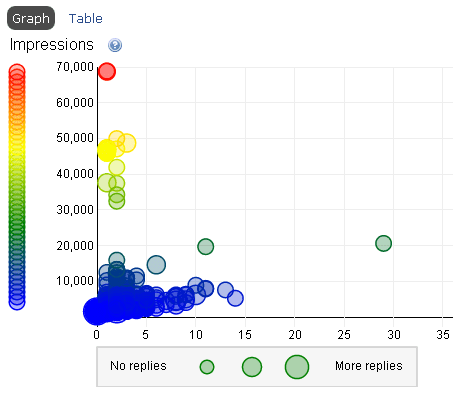Click the red top of the color scale
This screenshot has height=398, width=453.
pos(17,72)
